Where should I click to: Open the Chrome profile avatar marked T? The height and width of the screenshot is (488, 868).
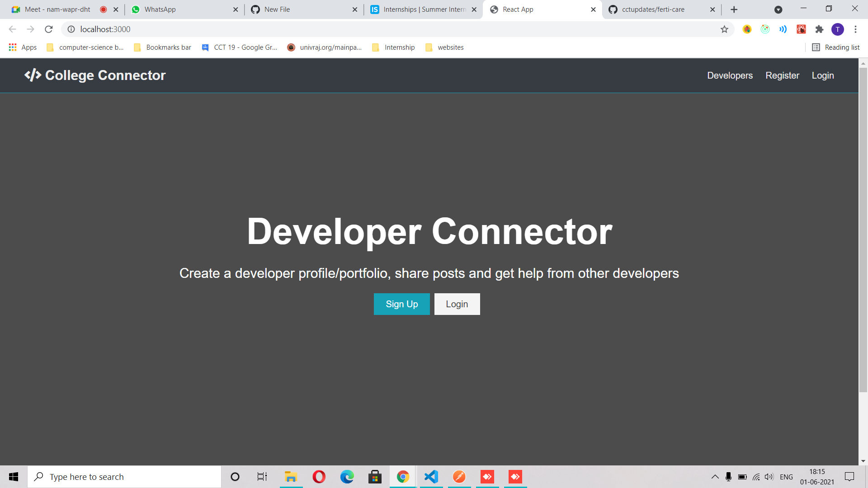click(838, 29)
